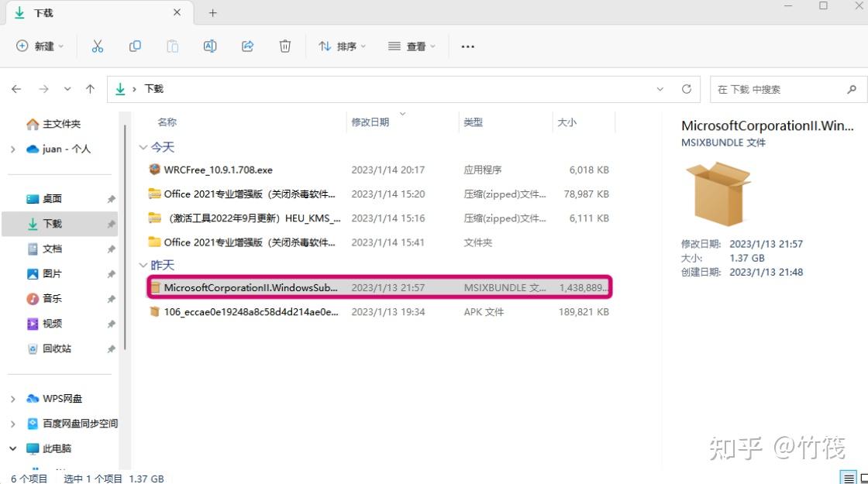The height and width of the screenshot is (484, 868).
Task: Collapse the 昨天 group
Action: pos(143,266)
